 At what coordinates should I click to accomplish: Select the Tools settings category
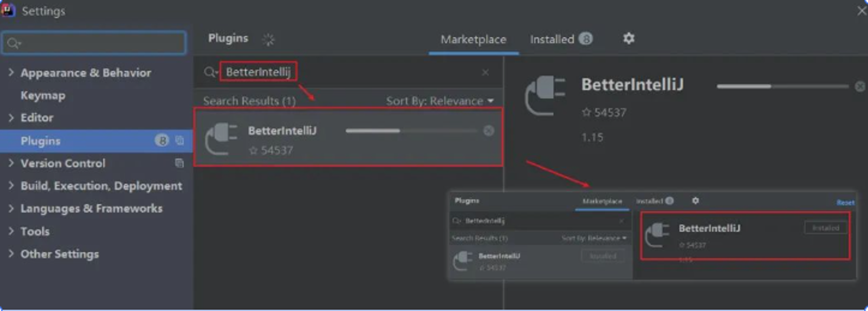click(x=35, y=231)
